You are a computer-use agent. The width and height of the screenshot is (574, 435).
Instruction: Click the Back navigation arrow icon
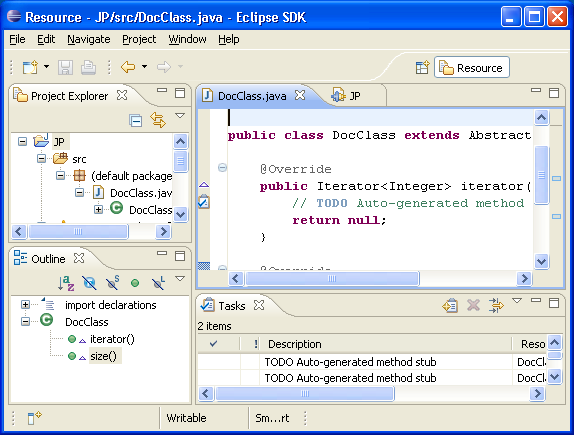pyautogui.click(x=128, y=67)
